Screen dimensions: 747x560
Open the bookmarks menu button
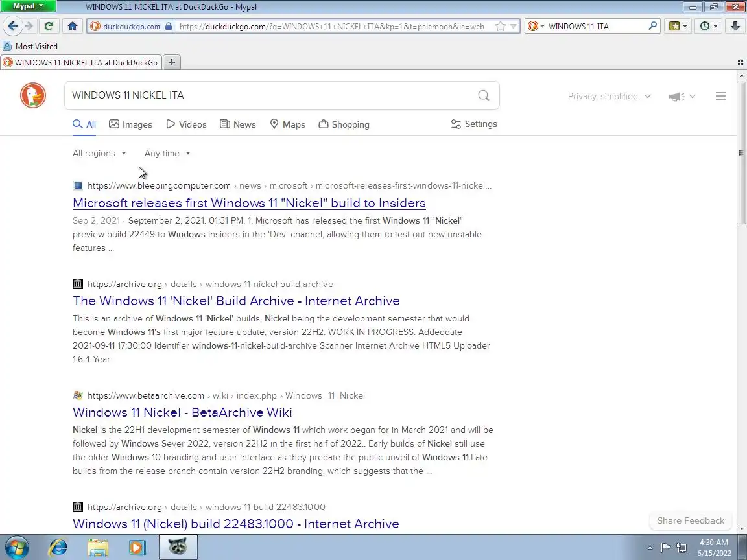coord(678,26)
